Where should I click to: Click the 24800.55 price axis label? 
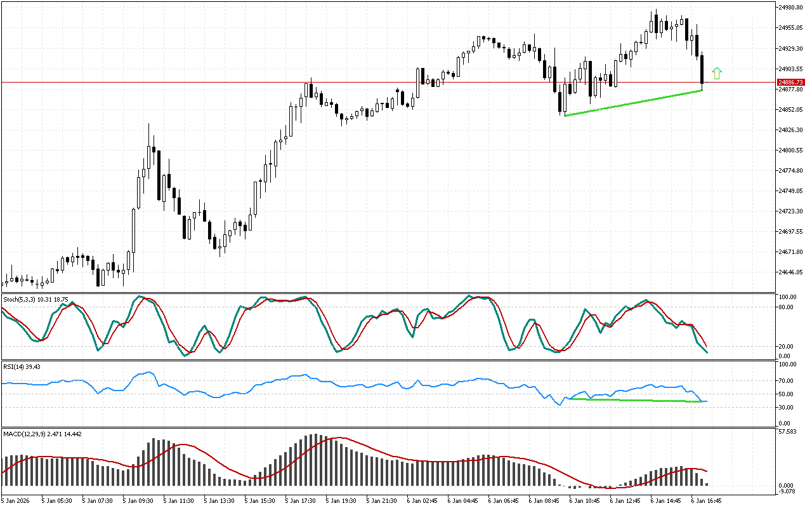point(790,150)
